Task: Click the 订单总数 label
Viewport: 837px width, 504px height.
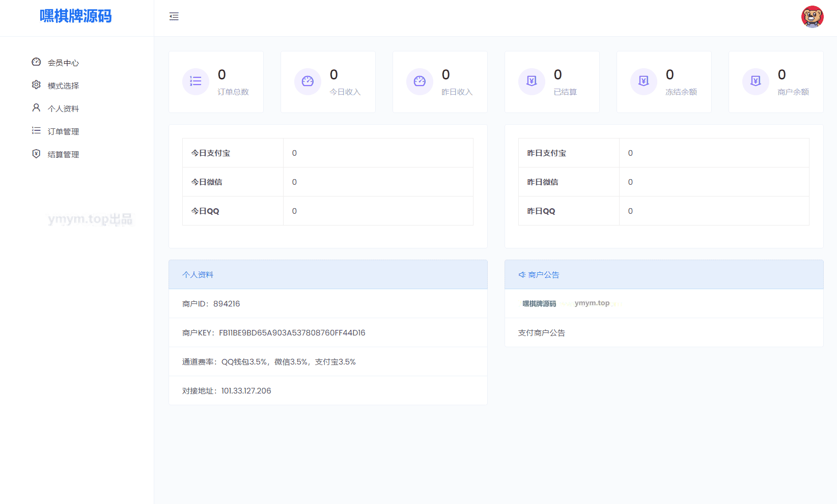Action: click(233, 92)
